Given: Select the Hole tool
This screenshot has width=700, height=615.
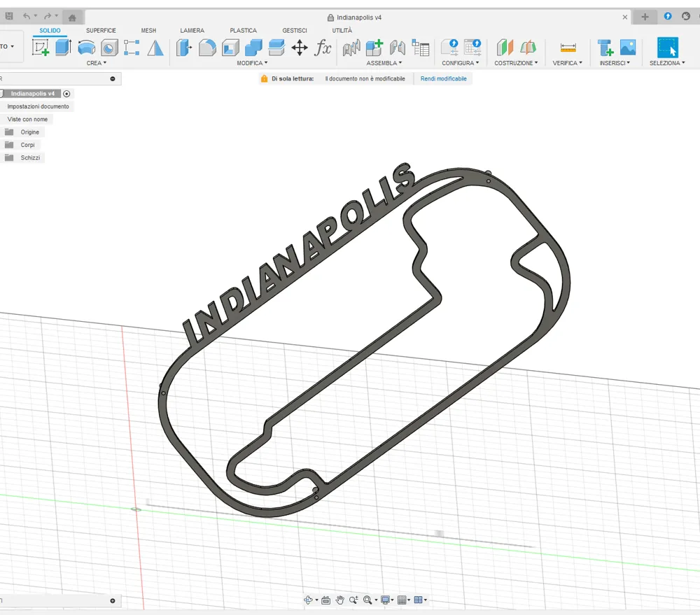Looking at the screenshot, I should (109, 48).
